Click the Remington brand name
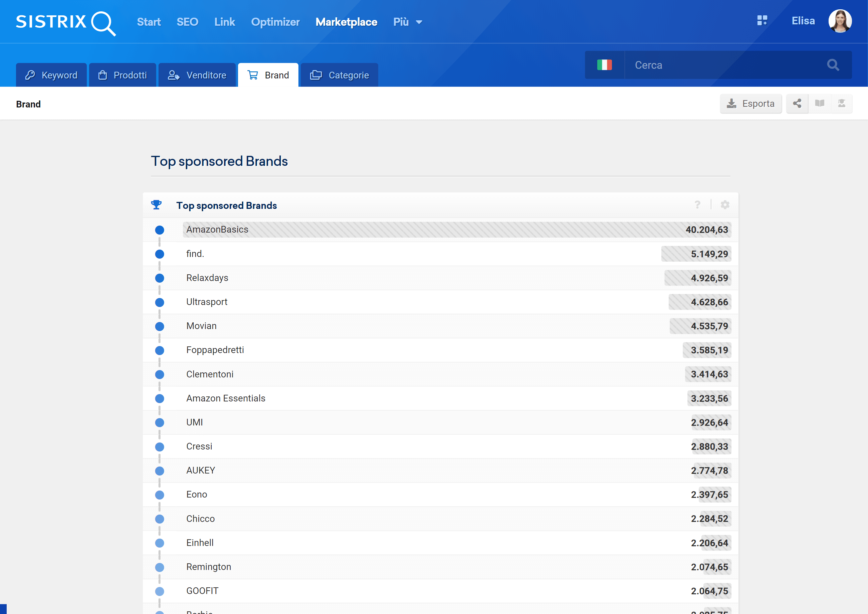Viewport: 868px width, 614px height. point(208,567)
